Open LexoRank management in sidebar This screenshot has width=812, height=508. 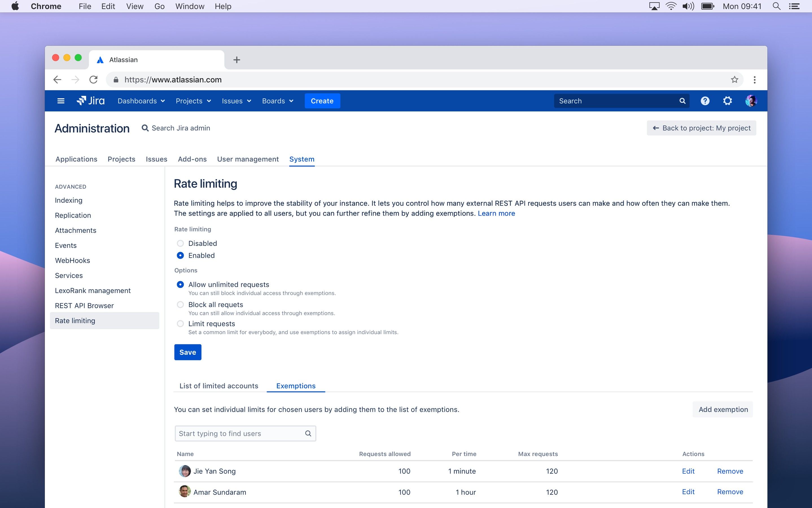(93, 291)
